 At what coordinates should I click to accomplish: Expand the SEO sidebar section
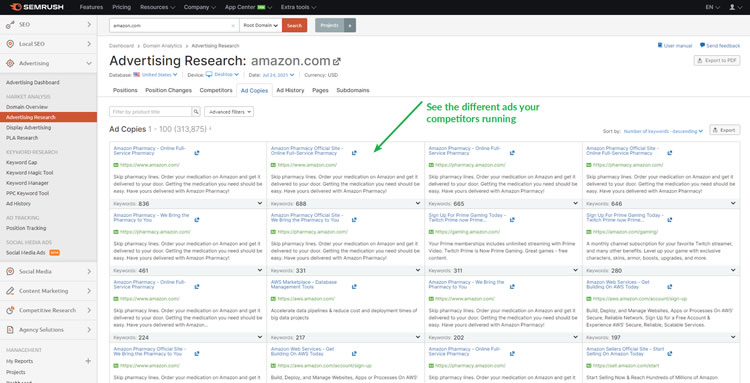(x=89, y=24)
